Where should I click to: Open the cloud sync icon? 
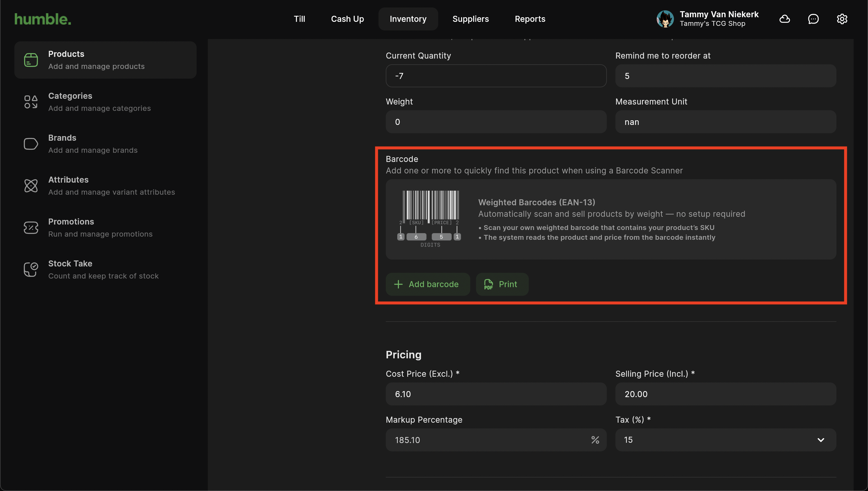coord(784,19)
